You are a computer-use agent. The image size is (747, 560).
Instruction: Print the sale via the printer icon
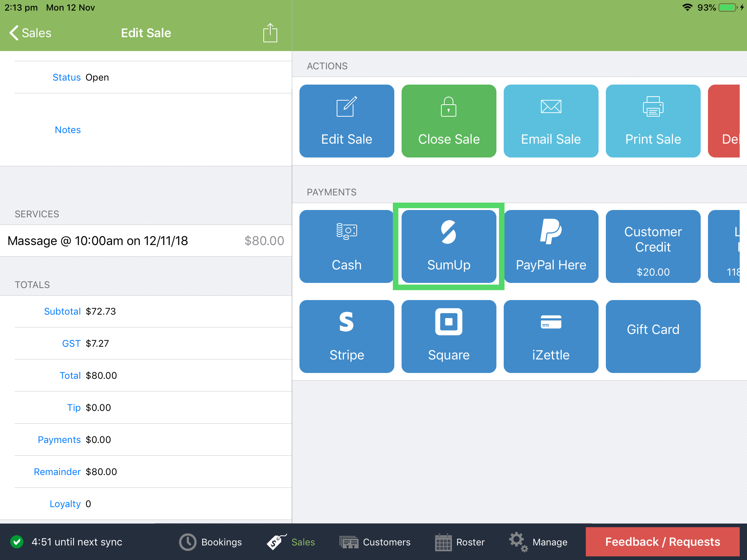(x=653, y=121)
